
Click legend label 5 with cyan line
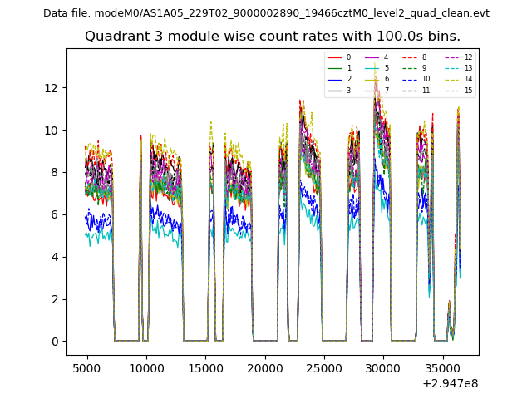(x=386, y=68)
